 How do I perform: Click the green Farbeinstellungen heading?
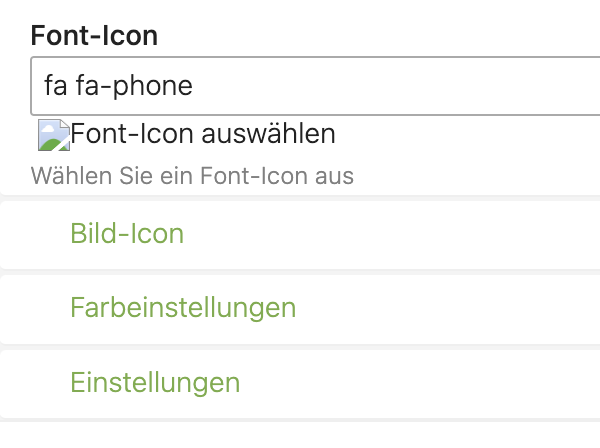click(183, 308)
